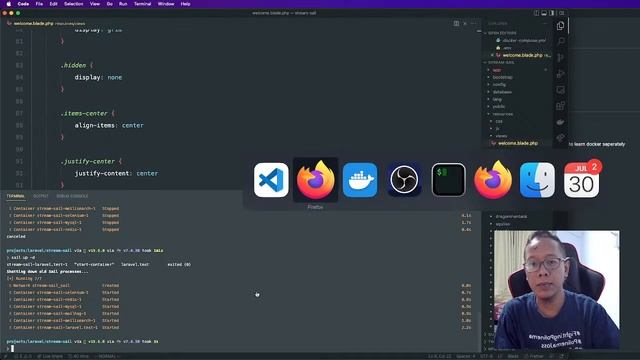Click the '.items-center' selector in editor
This screenshot has width=640, height=360.
point(84,113)
